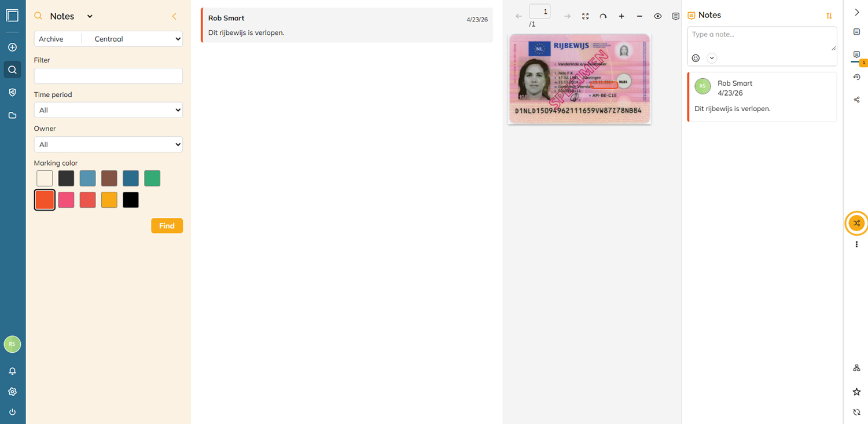Pick the green marking color swatch
Screen dimensions: 868x424
tap(152, 178)
